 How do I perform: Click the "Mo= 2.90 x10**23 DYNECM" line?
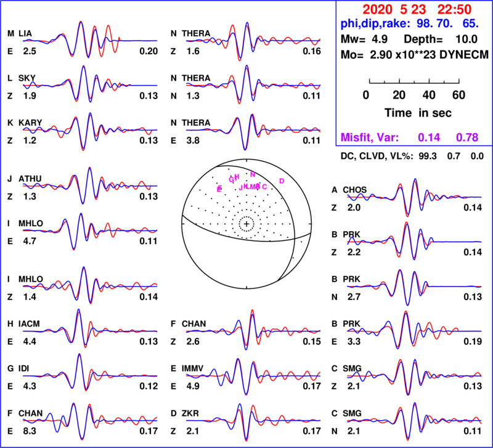(415, 55)
